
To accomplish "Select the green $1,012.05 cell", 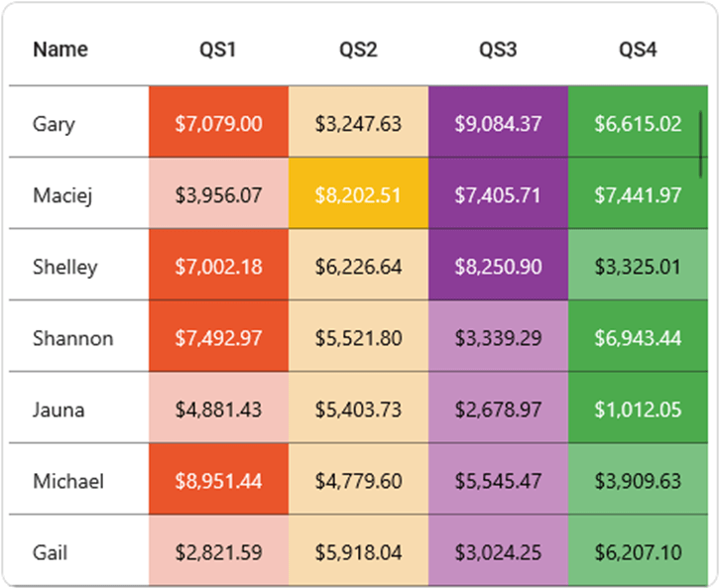I will pos(638,410).
